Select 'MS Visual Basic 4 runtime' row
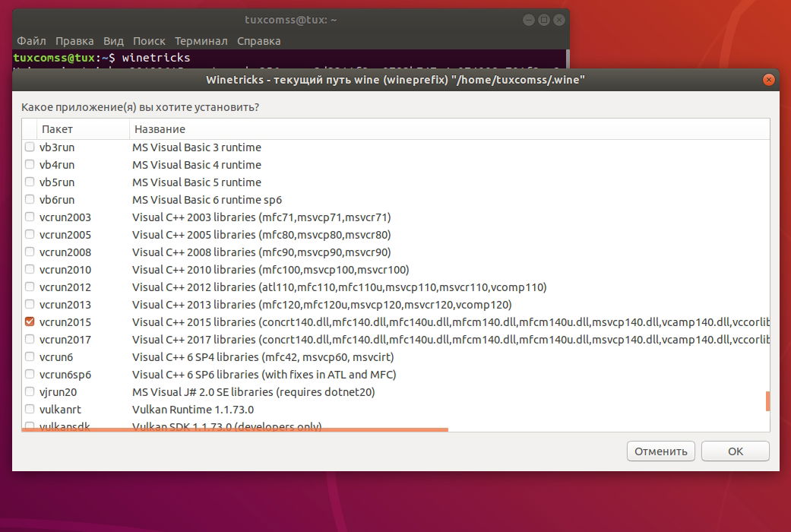The image size is (791, 532). 396,165
